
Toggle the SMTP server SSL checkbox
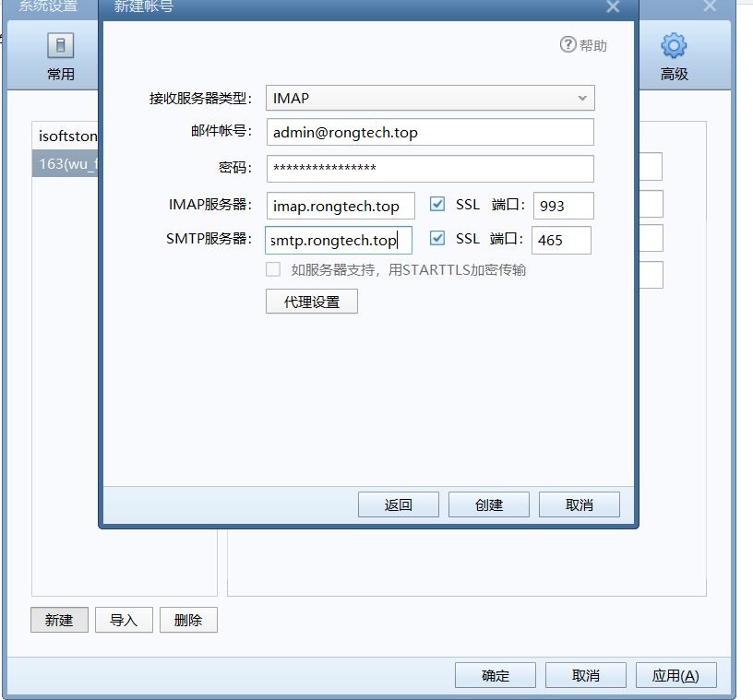tap(437, 239)
